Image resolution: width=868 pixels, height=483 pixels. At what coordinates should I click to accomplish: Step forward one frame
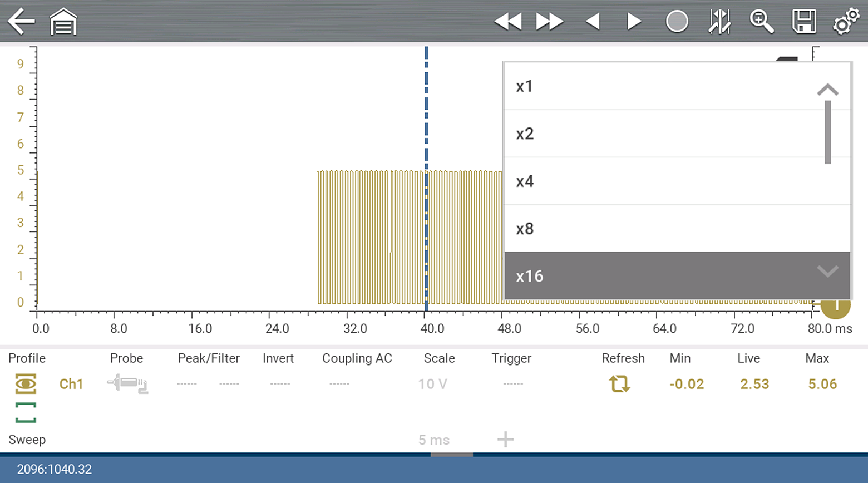(634, 22)
